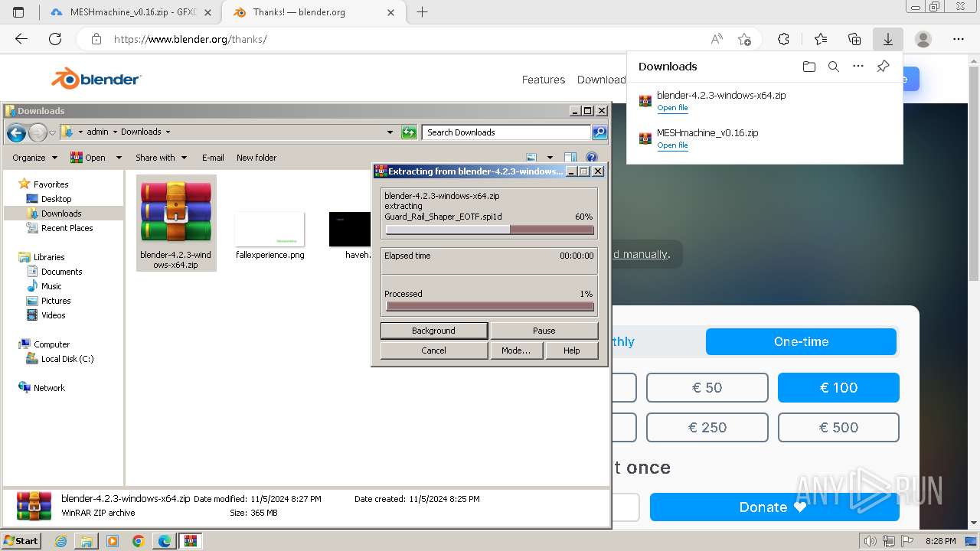
Task: Toggle the explorer preview pane
Action: (x=570, y=158)
